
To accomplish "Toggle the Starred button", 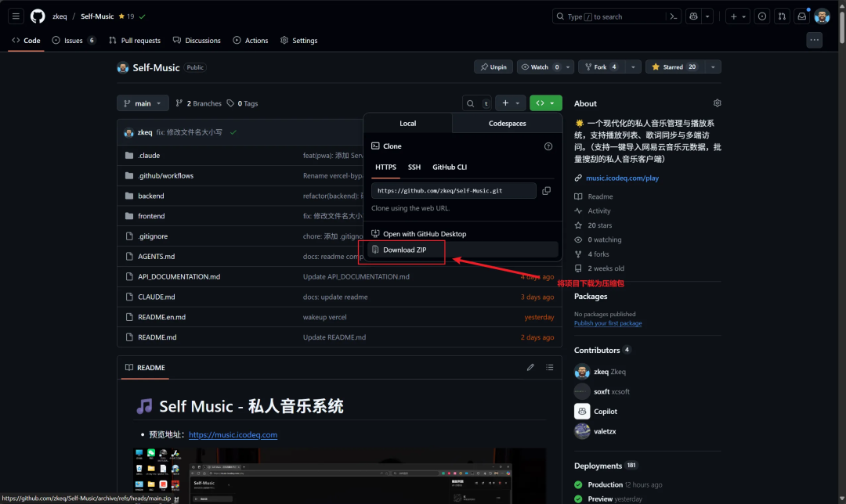I will pyautogui.click(x=674, y=67).
